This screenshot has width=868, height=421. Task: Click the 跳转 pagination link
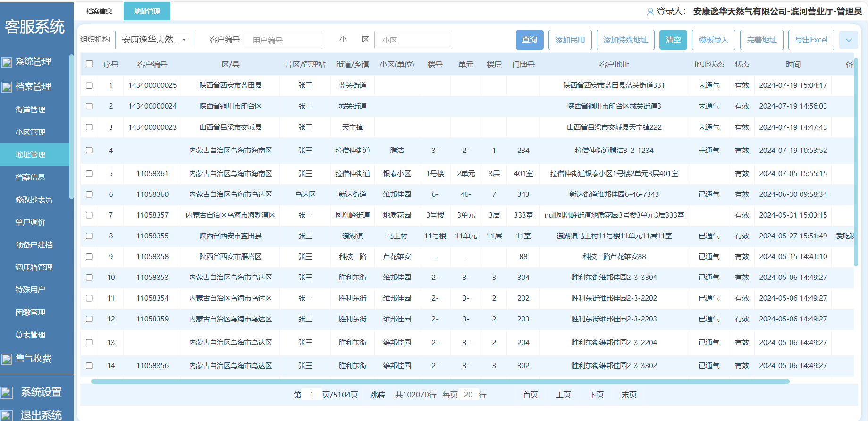pyautogui.click(x=378, y=395)
